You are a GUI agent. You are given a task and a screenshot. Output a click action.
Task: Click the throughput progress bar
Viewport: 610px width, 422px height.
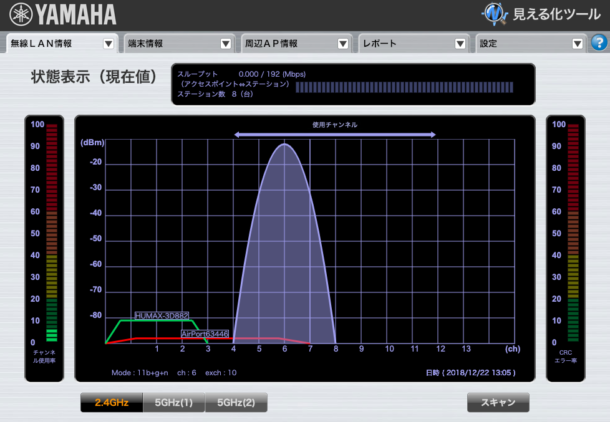(x=405, y=87)
